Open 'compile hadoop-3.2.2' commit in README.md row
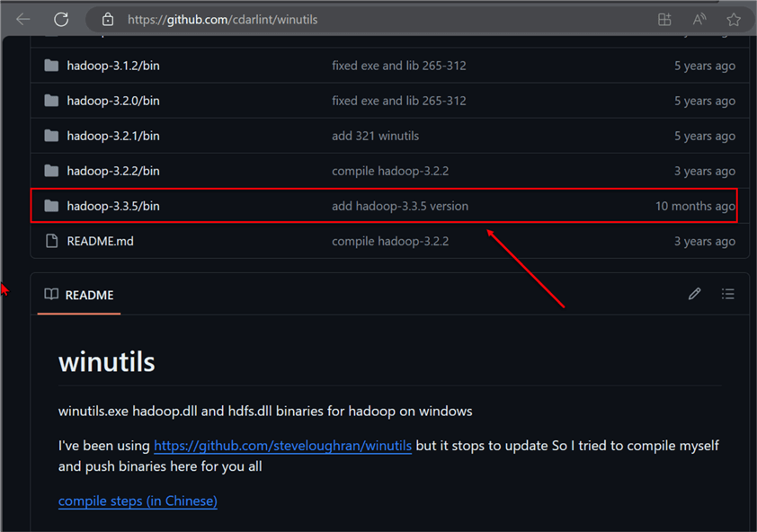The image size is (757, 532). pos(390,242)
